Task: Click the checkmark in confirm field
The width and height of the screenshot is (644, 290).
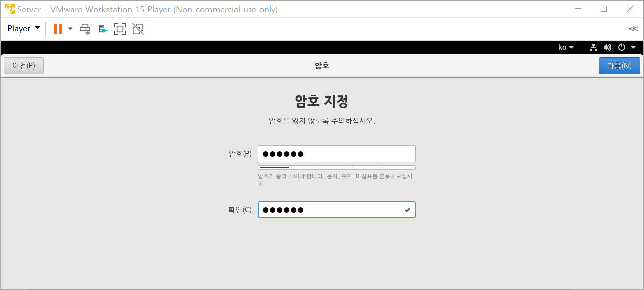Action: (x=407, y=210)
